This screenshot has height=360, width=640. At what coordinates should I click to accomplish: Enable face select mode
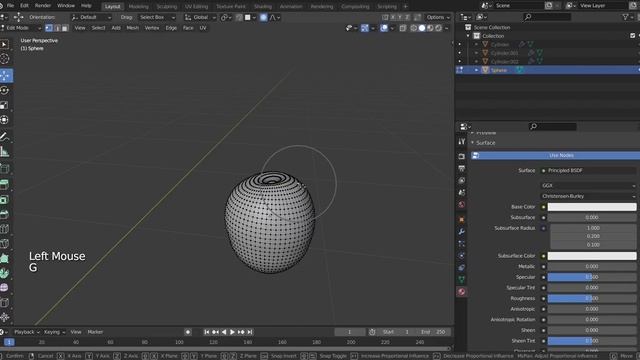[x=65, y=28]
